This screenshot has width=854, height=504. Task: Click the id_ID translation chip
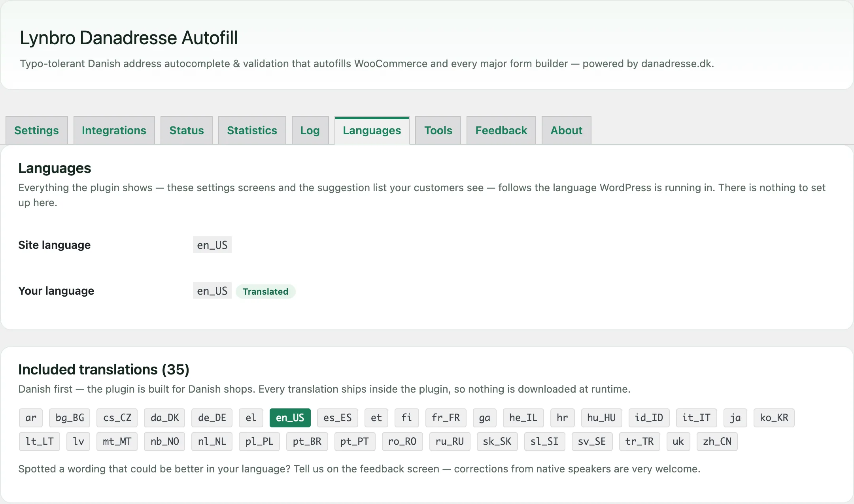649,418
